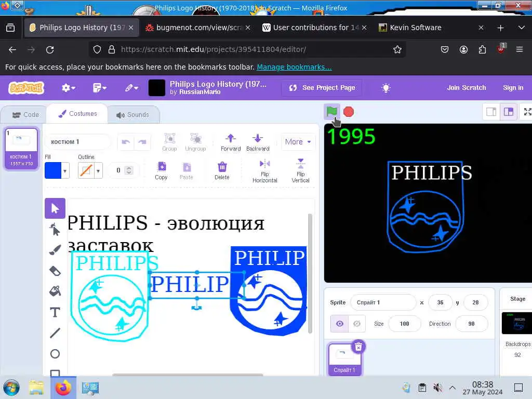
Task: Switch to the Sounds tab
Action: [132, 115]
